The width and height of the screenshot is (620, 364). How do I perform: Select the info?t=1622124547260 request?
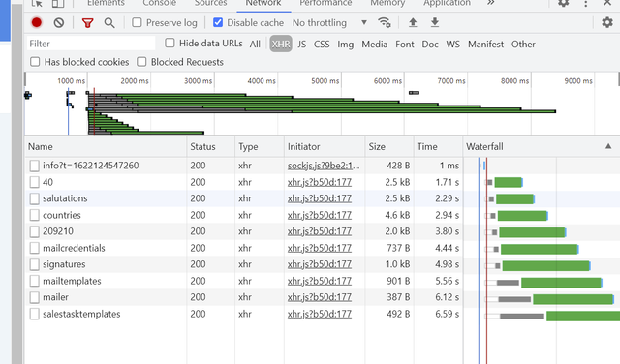tap(90, 166)
